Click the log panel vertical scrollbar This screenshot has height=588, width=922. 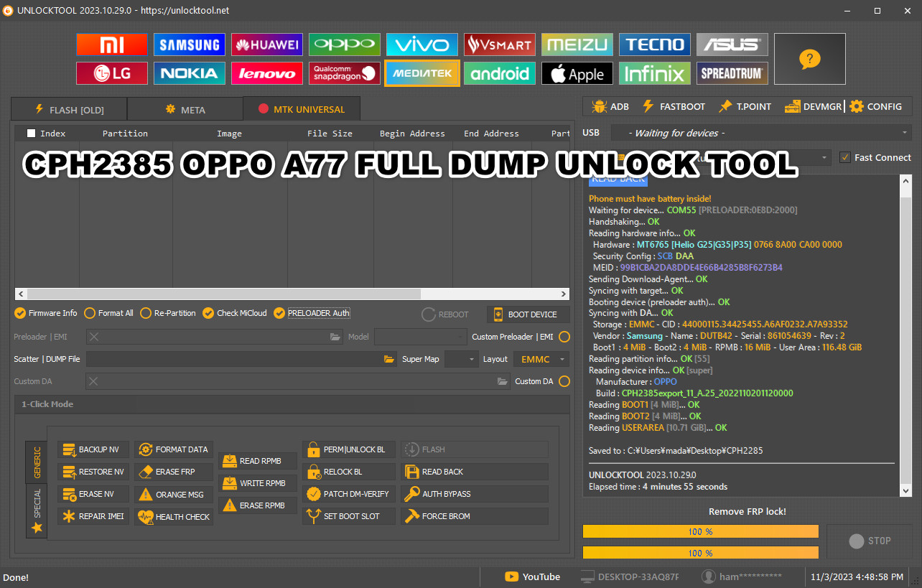[905, 335]
